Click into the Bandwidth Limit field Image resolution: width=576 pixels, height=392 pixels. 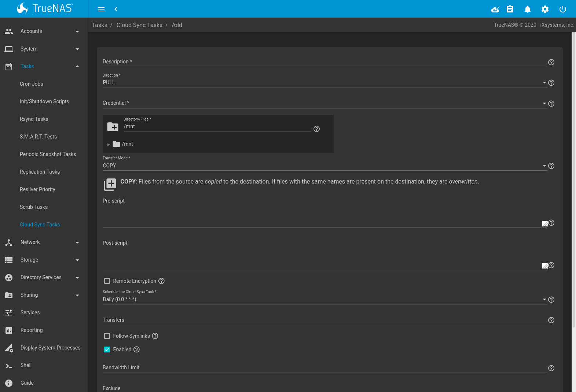click(325, 367)
